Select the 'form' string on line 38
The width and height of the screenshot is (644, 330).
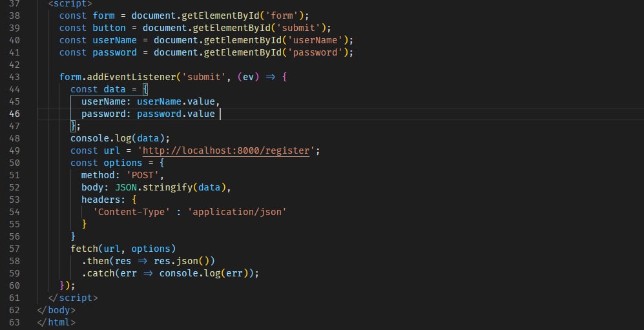coord(282,15)
